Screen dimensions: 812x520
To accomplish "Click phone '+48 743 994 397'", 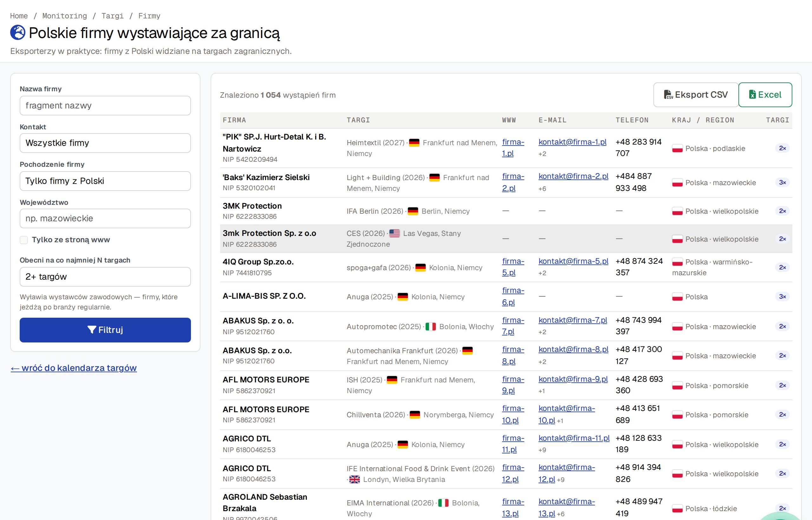I will coord(638,326).
